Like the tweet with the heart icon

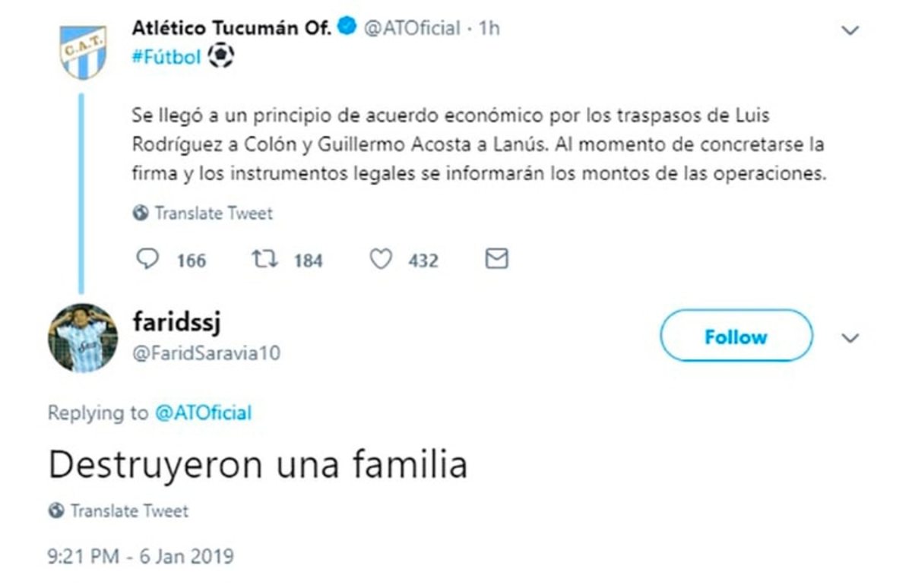(x=380, y=260)
